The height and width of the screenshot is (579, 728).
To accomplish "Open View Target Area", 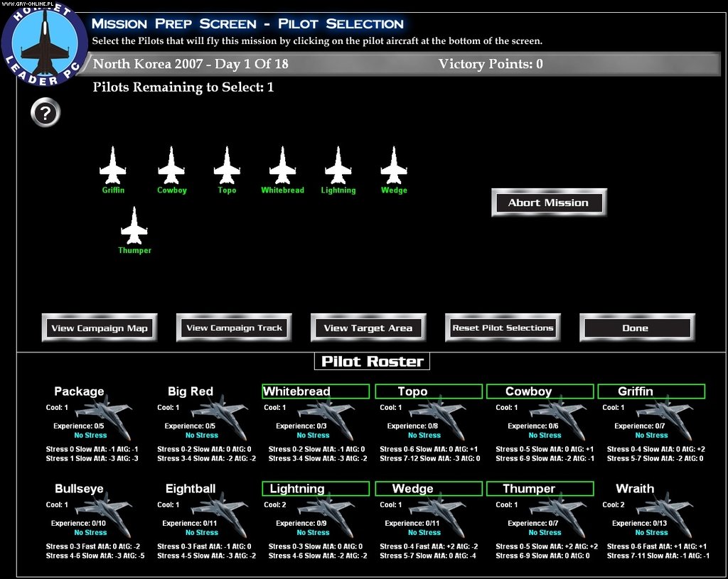I will coord(368,327).
